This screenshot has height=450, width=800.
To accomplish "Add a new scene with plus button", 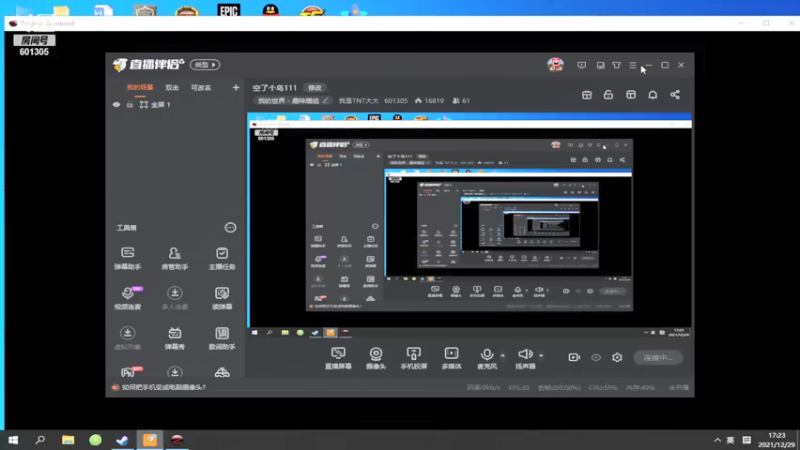I will click(236, 88).
